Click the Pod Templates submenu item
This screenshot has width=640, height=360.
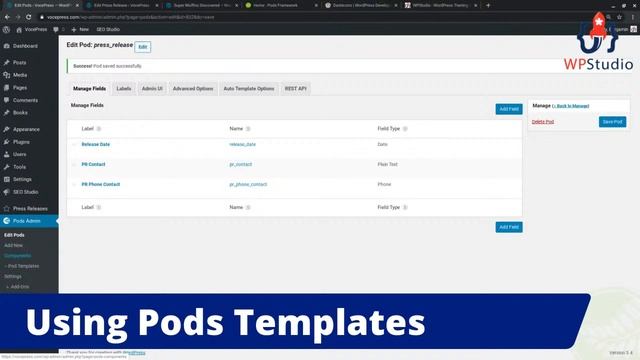click(x=22, y=266)
